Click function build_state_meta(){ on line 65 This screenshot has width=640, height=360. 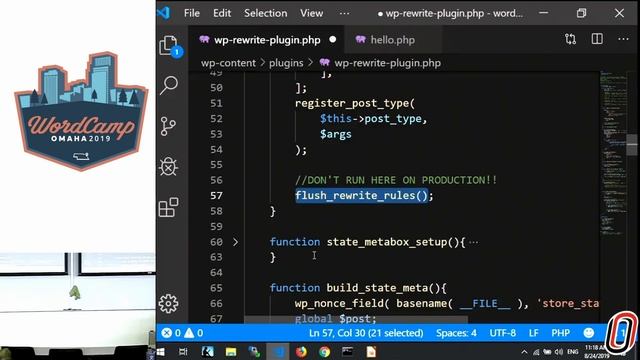(358, 288)
